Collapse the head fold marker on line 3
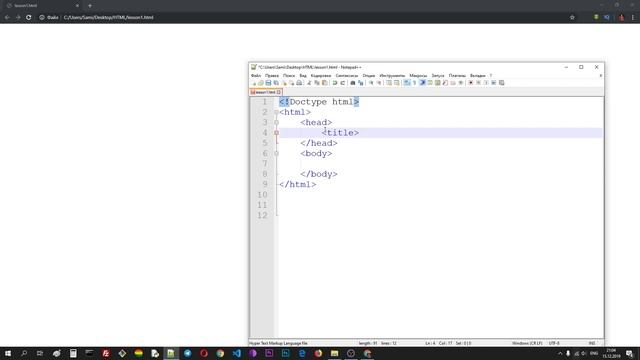Image resolution: width=640 pixels, height=360 pixels. tap(276, 122)
